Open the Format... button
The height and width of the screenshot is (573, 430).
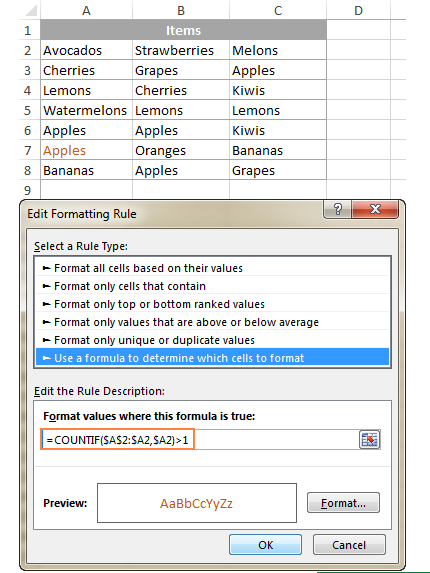point(343,503)
